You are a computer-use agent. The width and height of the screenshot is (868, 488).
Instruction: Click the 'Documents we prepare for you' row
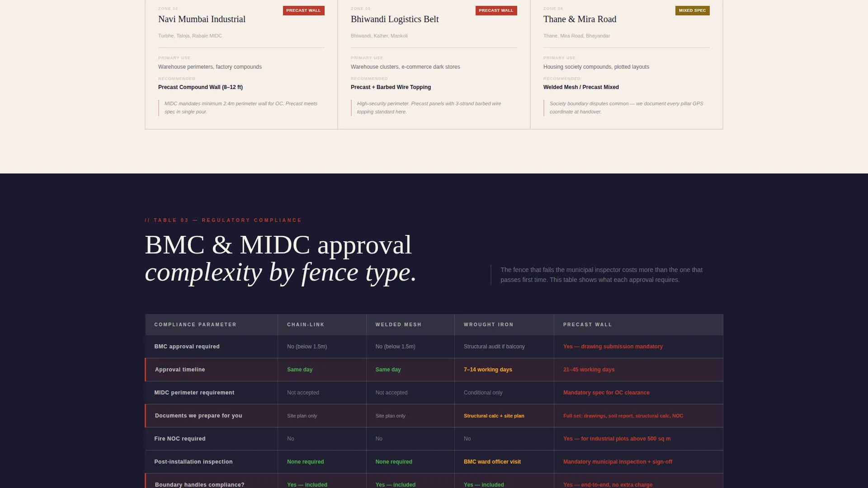tap(434, 416)
